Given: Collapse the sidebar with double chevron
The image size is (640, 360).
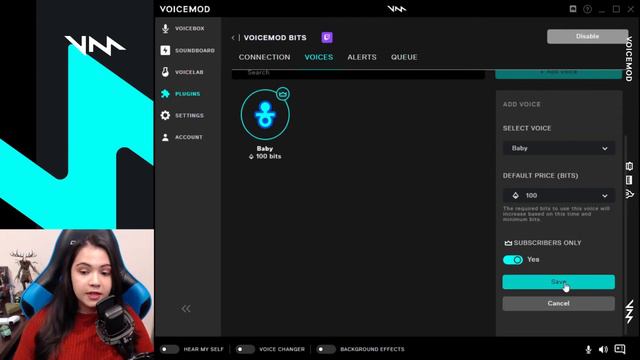Looking at the screenshot, I should (x=186, y=309).
